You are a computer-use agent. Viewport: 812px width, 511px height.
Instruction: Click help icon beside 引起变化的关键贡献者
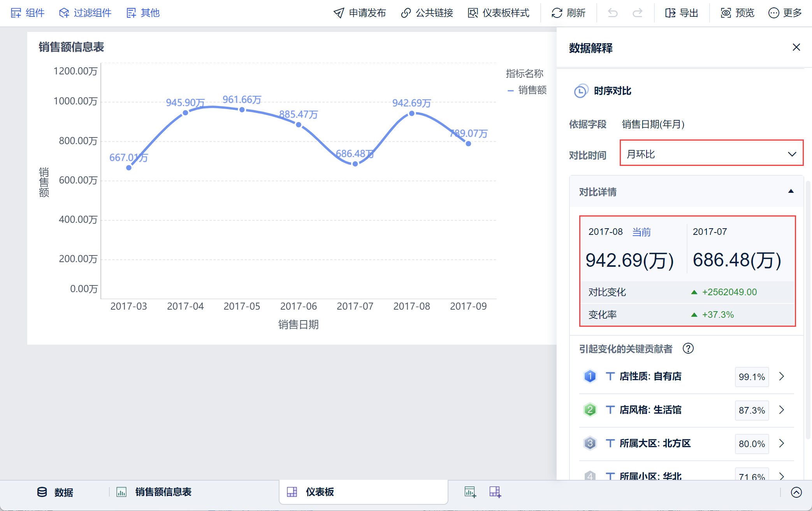(x=688, y=348)
